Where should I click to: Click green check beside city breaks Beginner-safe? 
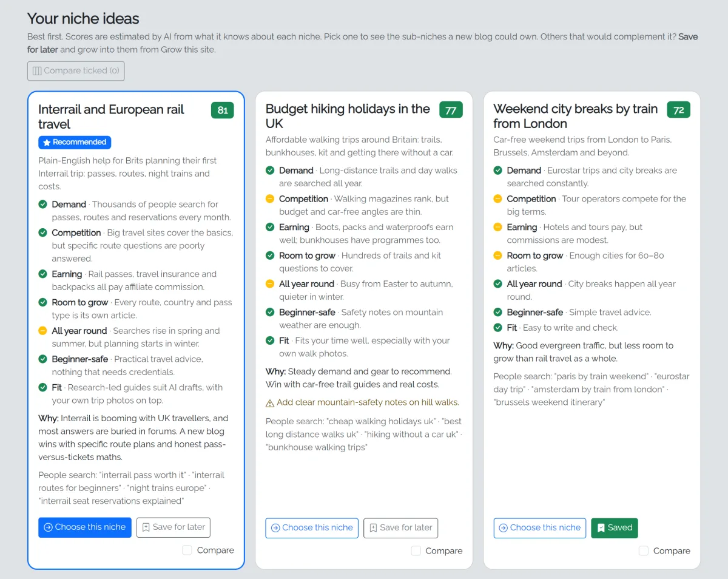tap(498, 312)
